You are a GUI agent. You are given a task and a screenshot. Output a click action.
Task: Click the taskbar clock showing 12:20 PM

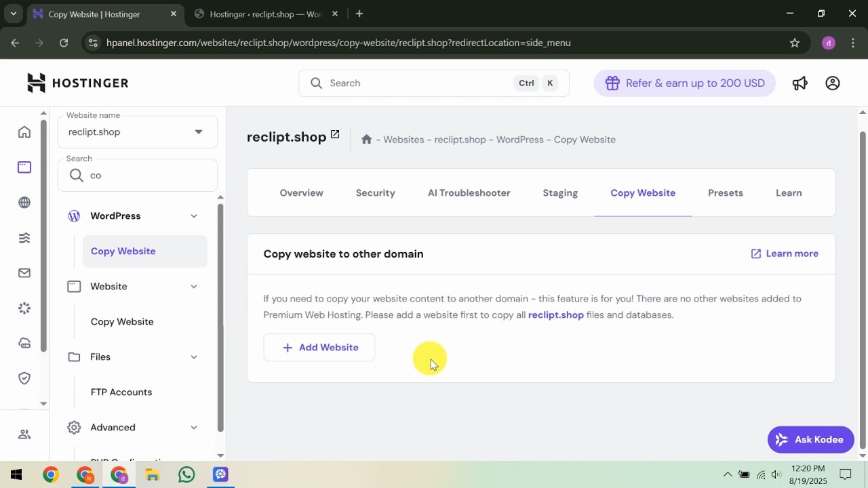tap(808, 474)
